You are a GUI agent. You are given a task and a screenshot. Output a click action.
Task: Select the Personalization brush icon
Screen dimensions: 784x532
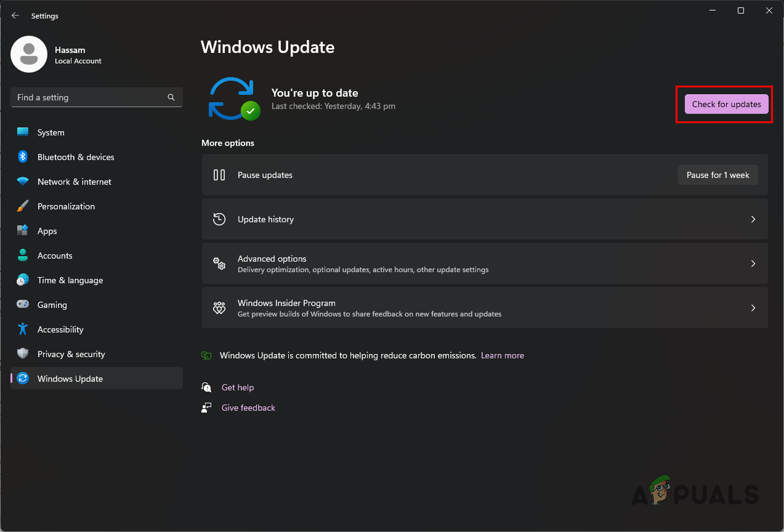[x=23, y=206]
